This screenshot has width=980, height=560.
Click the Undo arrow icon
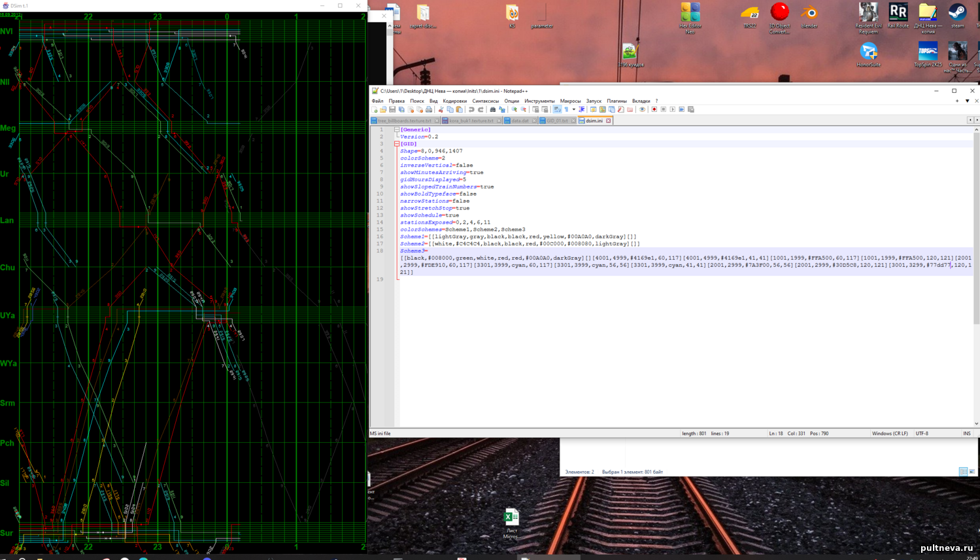(x=471, y=109)
